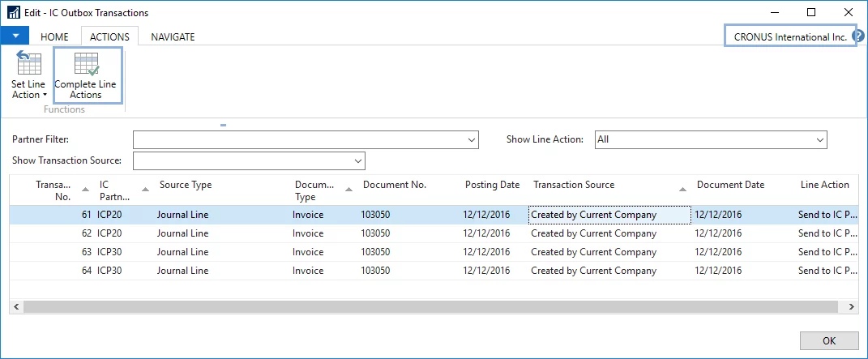This screenshot has height=359, width=868.
Task: Click the Set Line Action icon
Action: (x=28, y=65)
